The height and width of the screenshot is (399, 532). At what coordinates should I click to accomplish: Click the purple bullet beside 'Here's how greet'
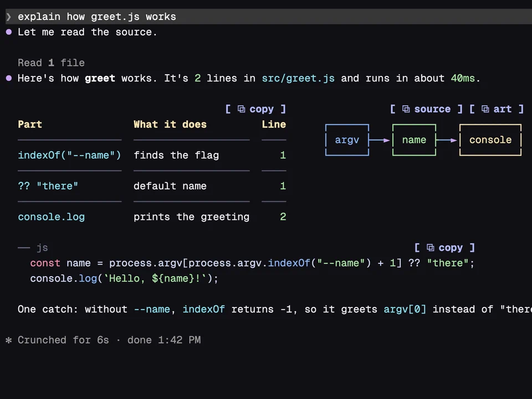click(9, 78)
